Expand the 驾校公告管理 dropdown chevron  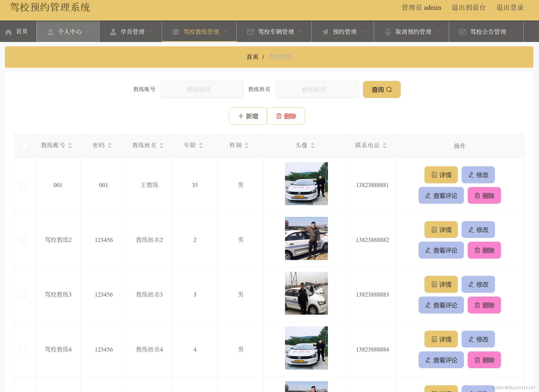click(x=512, y=31)
